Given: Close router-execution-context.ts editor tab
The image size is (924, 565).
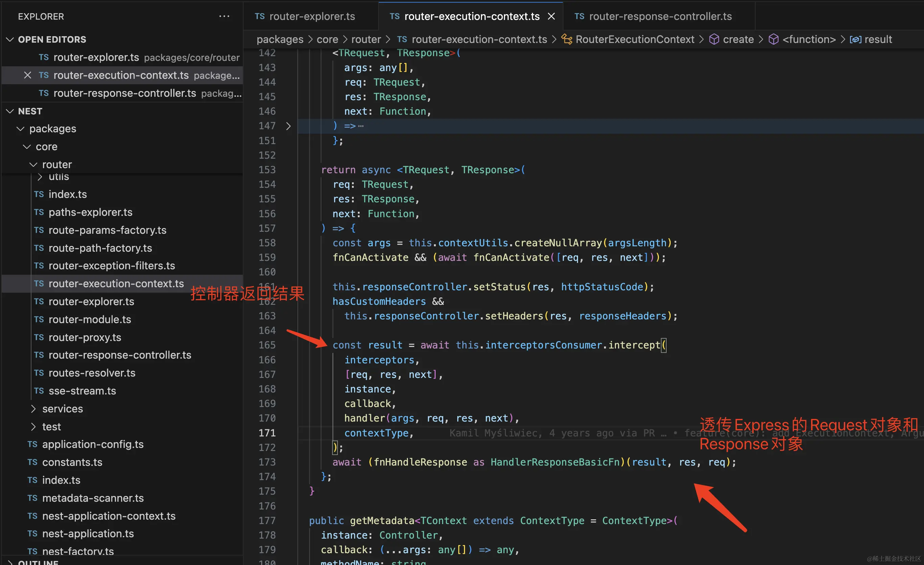Looking at the screenshot, I should (551, 16).
